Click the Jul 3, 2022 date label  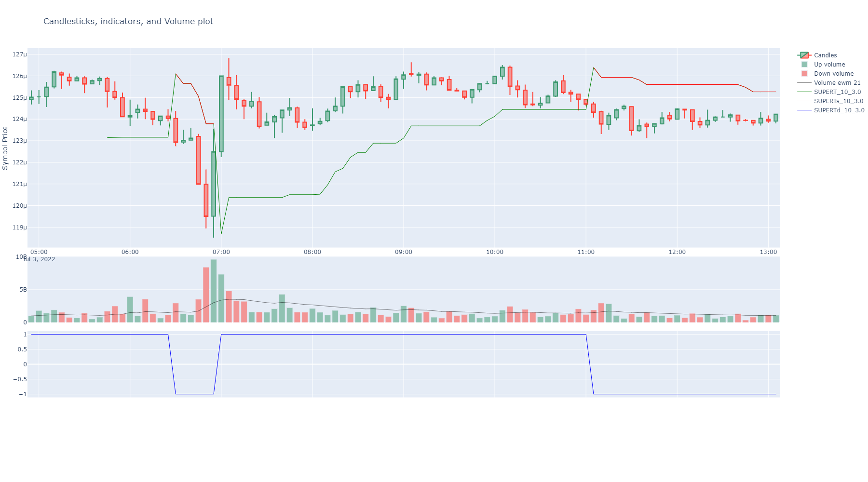[39, 259]
